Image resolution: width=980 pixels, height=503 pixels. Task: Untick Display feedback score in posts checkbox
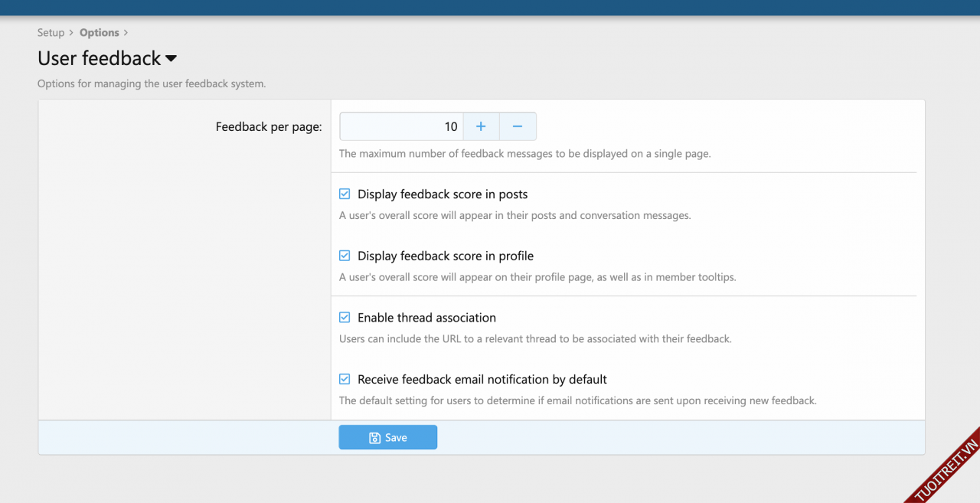click(345, 194)
